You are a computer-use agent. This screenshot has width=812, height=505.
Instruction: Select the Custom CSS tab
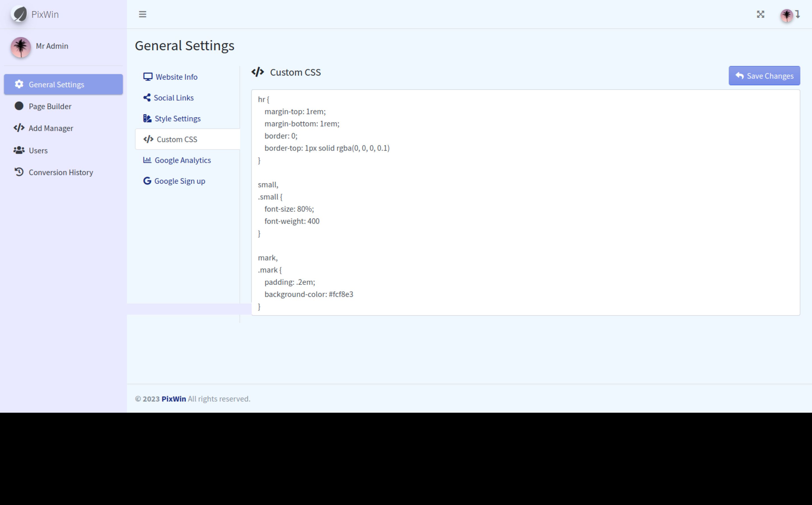click(177, 139)
